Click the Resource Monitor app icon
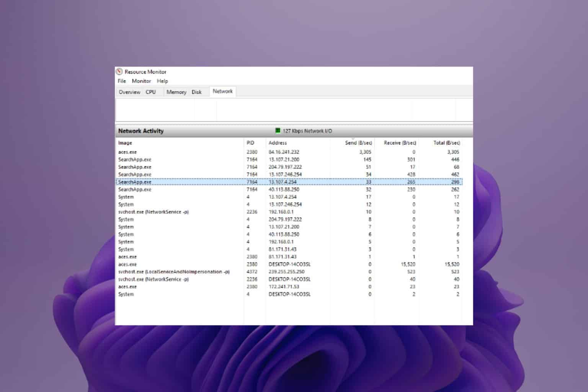This screenshot has width=588, height=392. coord(119,72)
